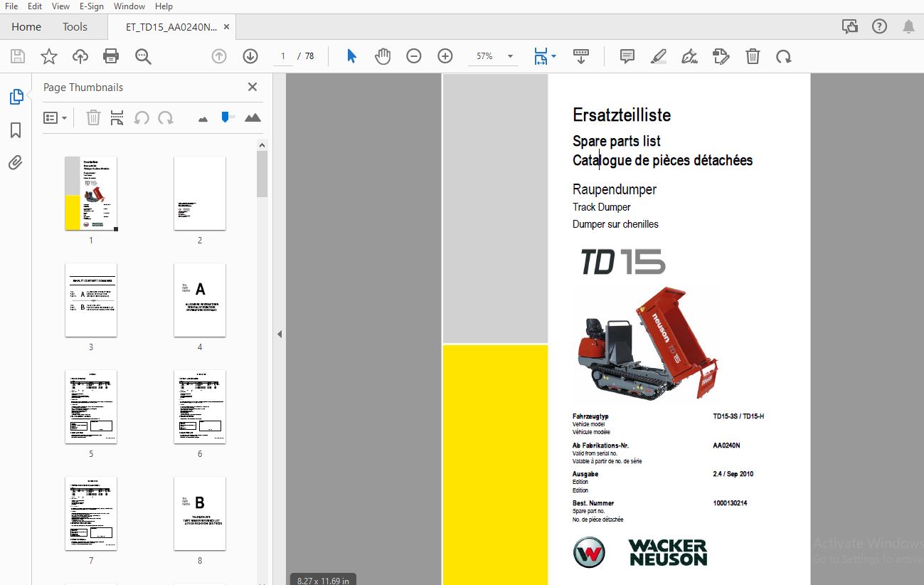Enlarge thumbnail size with large mountain icon
Viewport: 924px width, 585px height.
pos(253,117)
